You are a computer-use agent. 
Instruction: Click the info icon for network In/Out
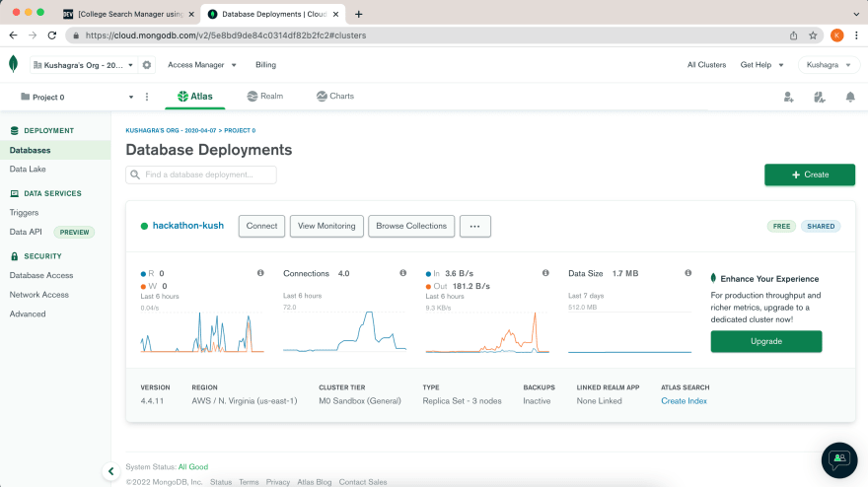(545, 273)
